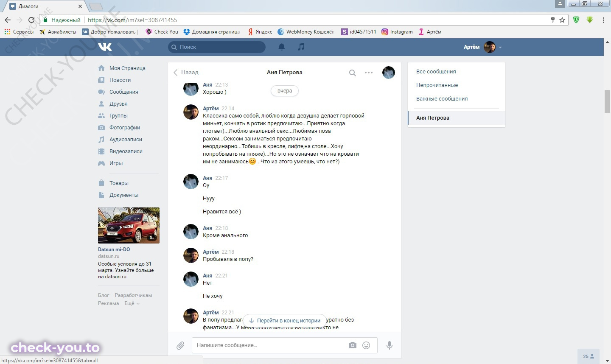611x364 pixels.
Task: Record voice message with microphone icon
Action: pos(389,345)
